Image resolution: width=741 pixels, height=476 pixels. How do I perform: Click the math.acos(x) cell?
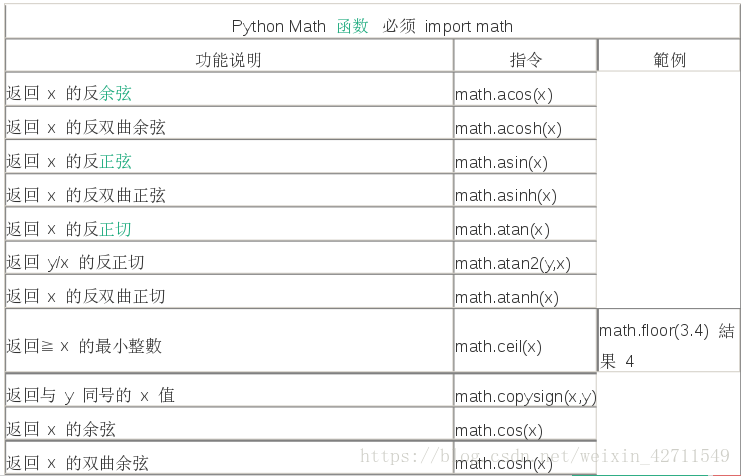504,95
